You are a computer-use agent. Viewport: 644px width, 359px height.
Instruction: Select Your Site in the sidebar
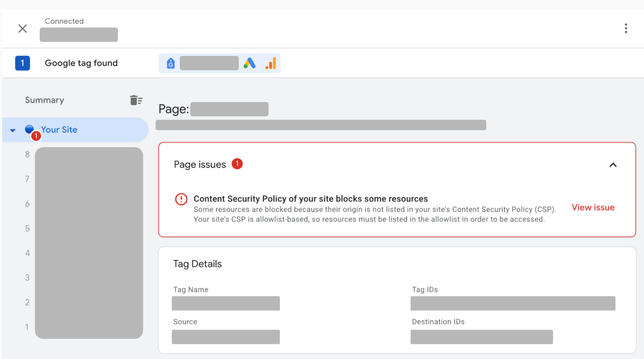point(59,130)
